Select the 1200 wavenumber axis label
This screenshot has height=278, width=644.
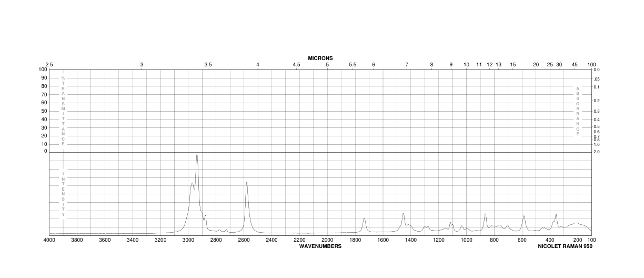438,240
